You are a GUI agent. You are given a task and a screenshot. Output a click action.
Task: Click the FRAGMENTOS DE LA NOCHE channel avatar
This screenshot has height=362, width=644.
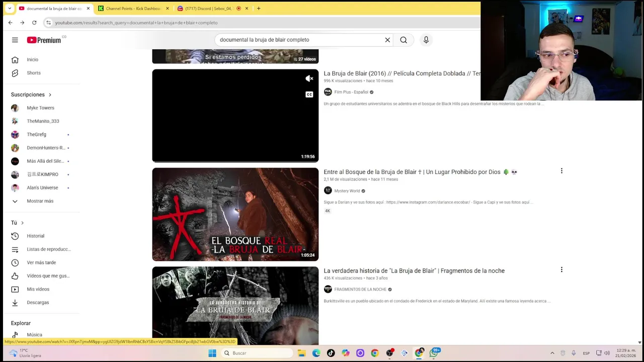[328, 289]
